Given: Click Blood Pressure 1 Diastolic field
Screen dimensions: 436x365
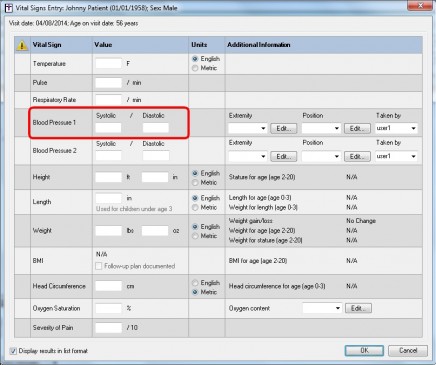Looking at the screenshot, I should [x=156, y=128].
